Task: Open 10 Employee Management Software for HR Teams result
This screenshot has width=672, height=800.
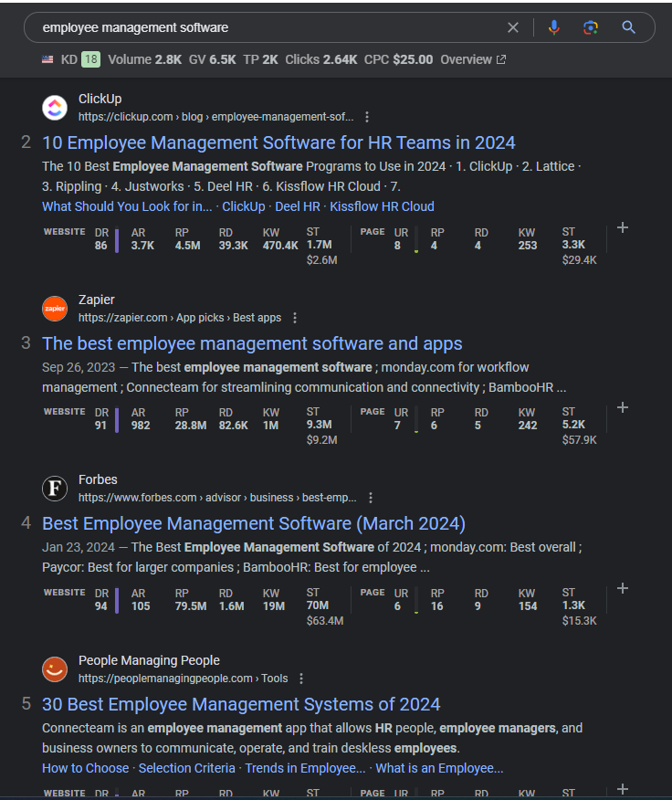Action: (x=278, y=142)
